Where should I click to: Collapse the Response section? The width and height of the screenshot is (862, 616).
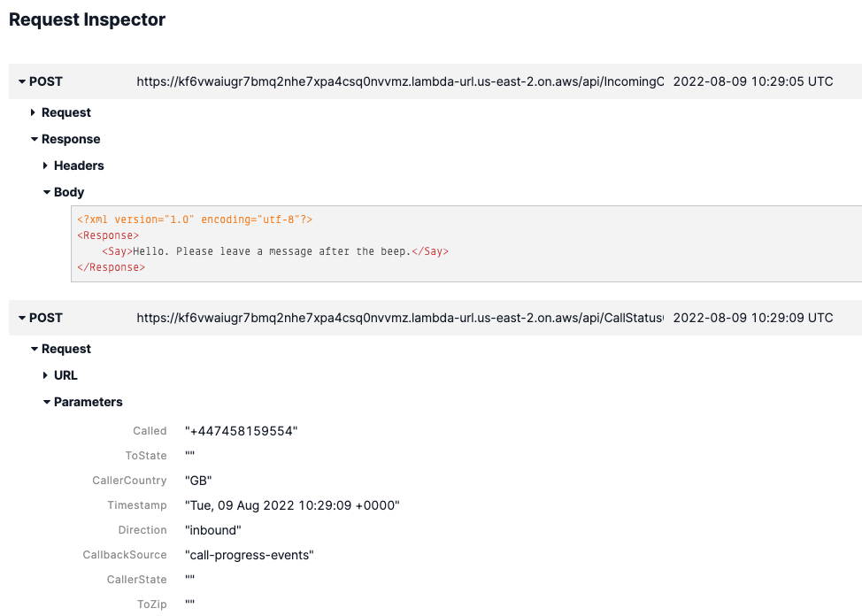point(35,139)
